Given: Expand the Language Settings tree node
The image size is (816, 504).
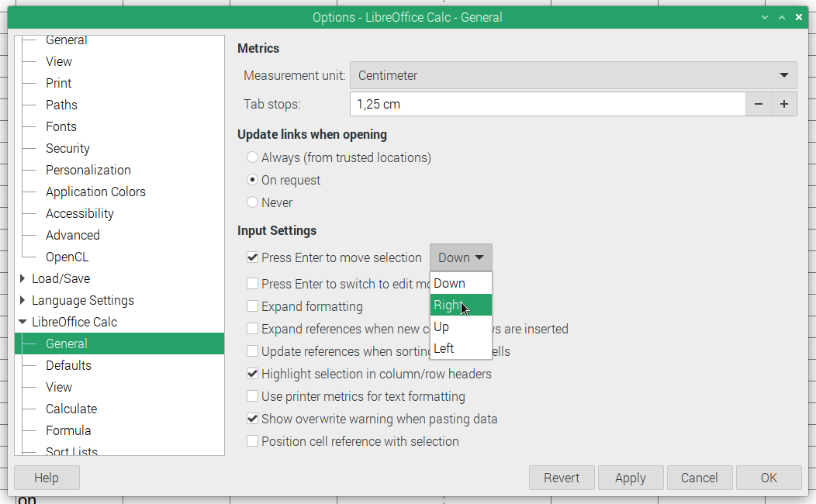Looking at the screenshot, I should 22,300.
